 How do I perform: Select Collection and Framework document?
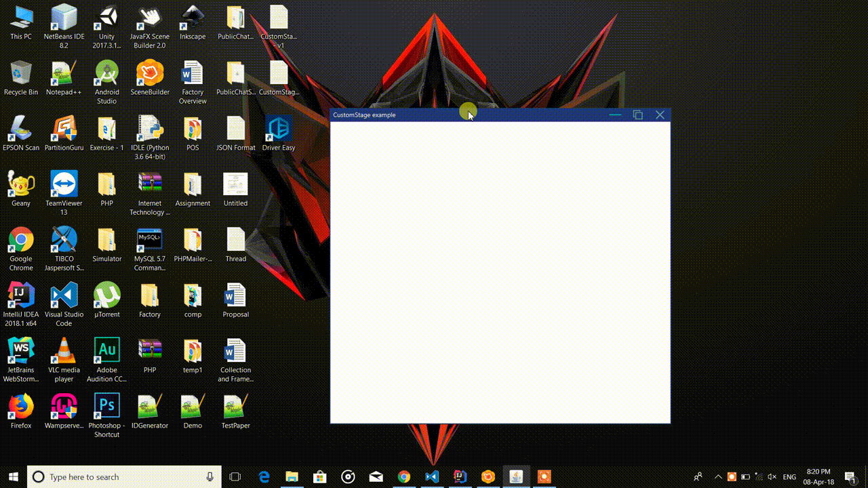coord(235,359)
